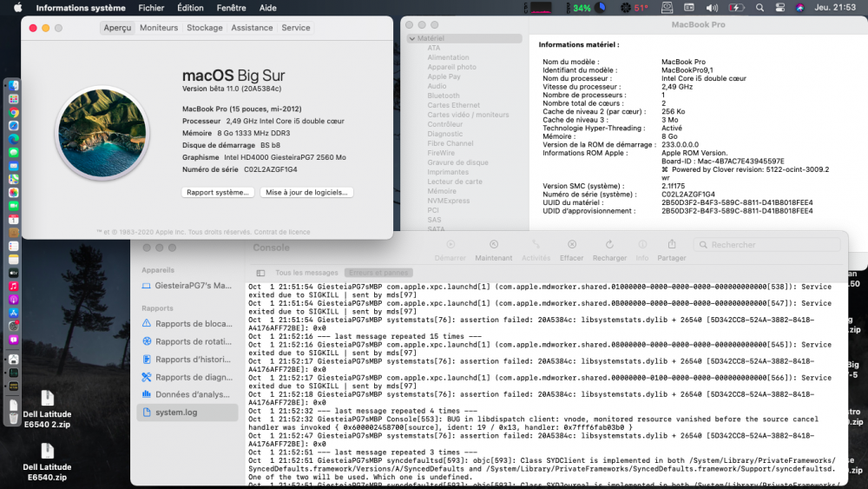The width and height of the screenshot is (868, 489).
Task: Open the Jeu. 21:53 clock in menu bar
Action: (x=835, y=8)
